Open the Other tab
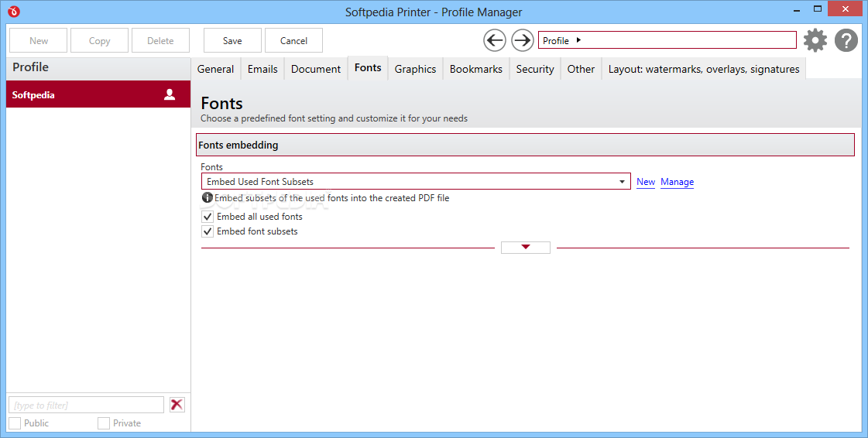This screenshot has width=868, height=438. [581, 69]
